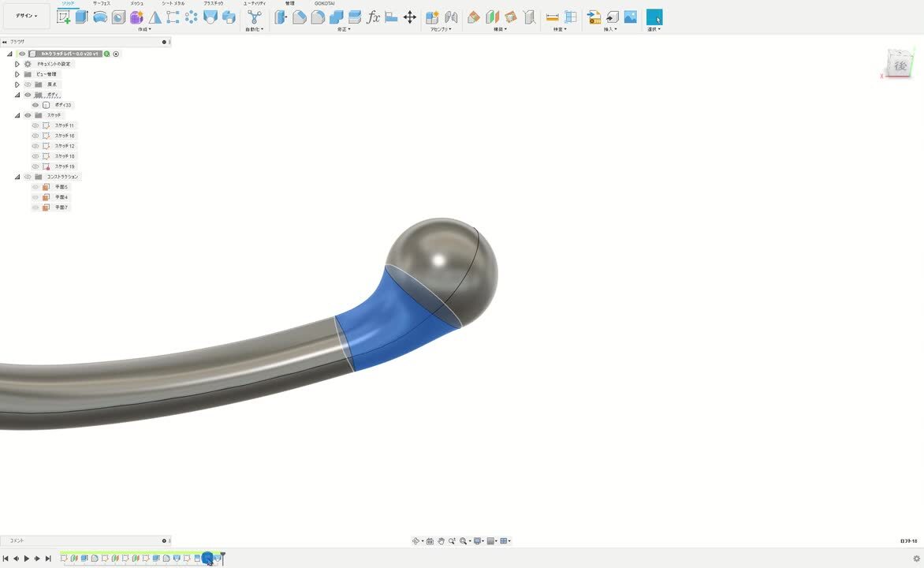
Task: Click the Pan hand icon
Action: pos(441,541)
